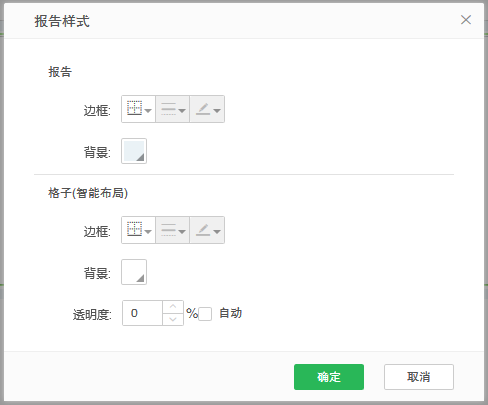Open border color pen dropdown in 格子(智能布局) section
This screenshot has height=405, width=488.
(x=207, y=230)
